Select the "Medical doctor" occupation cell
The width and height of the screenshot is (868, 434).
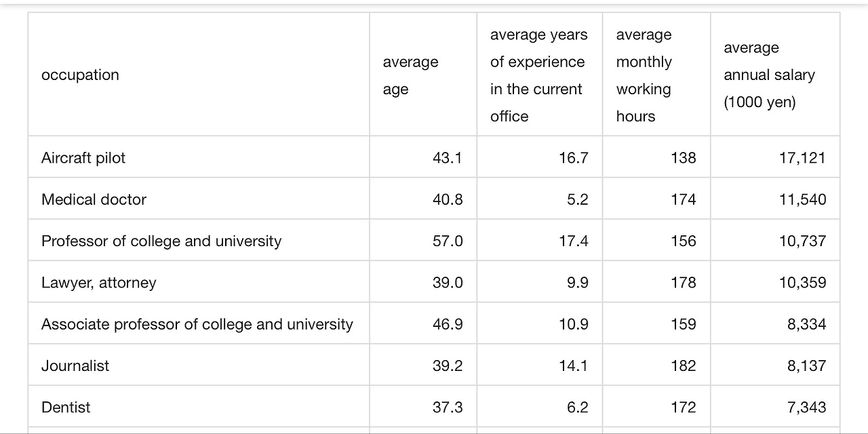pyautogui.click(x=94, y=199)
